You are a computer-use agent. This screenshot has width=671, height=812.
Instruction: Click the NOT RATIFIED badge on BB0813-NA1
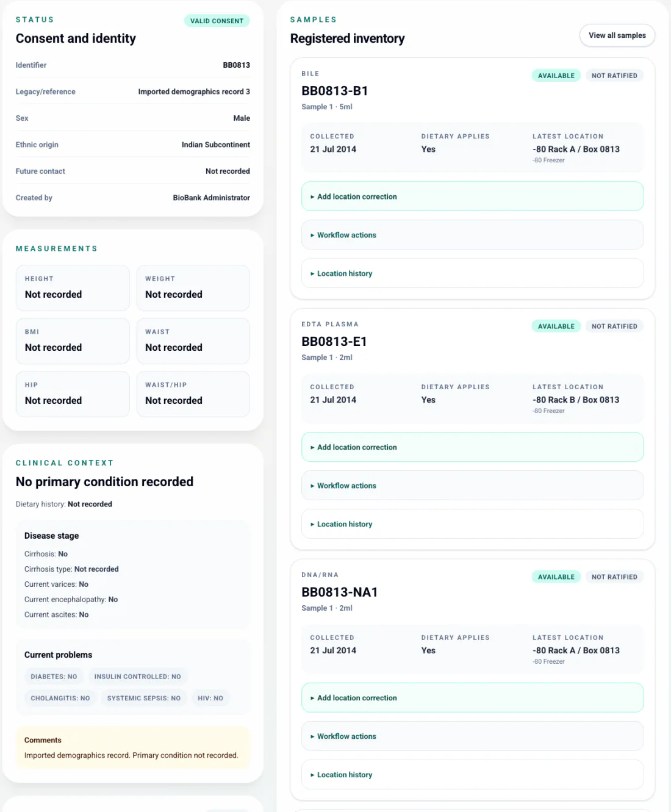614,577
